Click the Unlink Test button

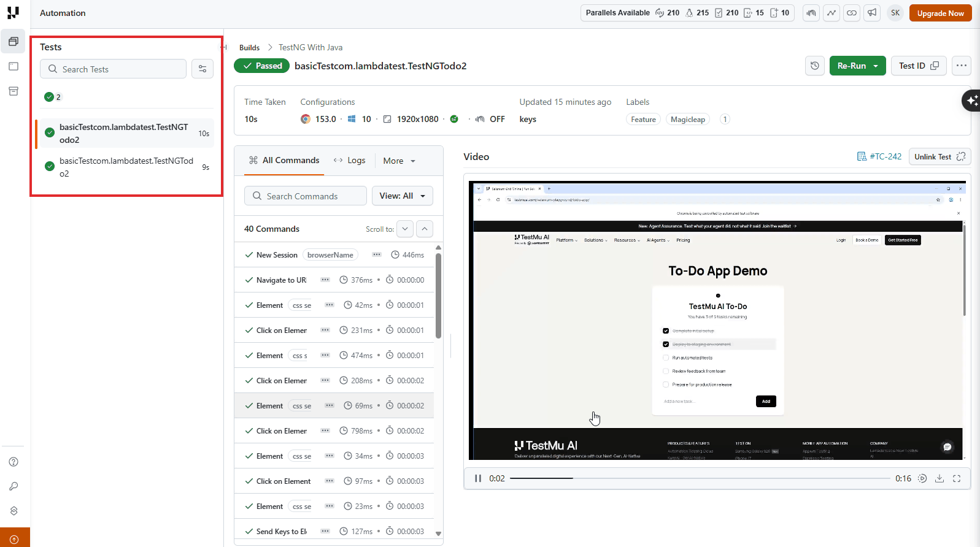(939, 156)
